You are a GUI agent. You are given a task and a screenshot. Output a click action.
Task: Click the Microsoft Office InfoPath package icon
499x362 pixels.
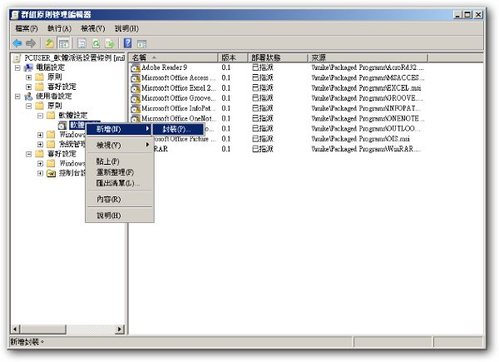point(135,109)
